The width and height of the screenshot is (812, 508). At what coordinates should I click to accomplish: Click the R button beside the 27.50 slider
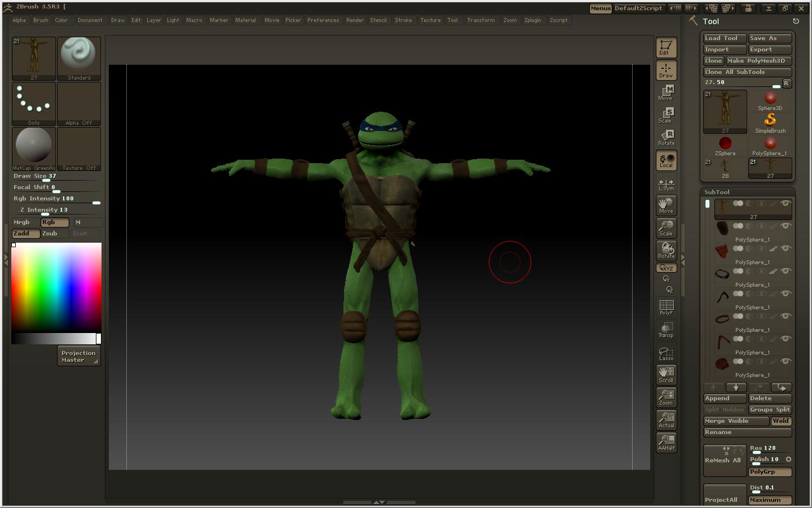click(x=786, y=83)
